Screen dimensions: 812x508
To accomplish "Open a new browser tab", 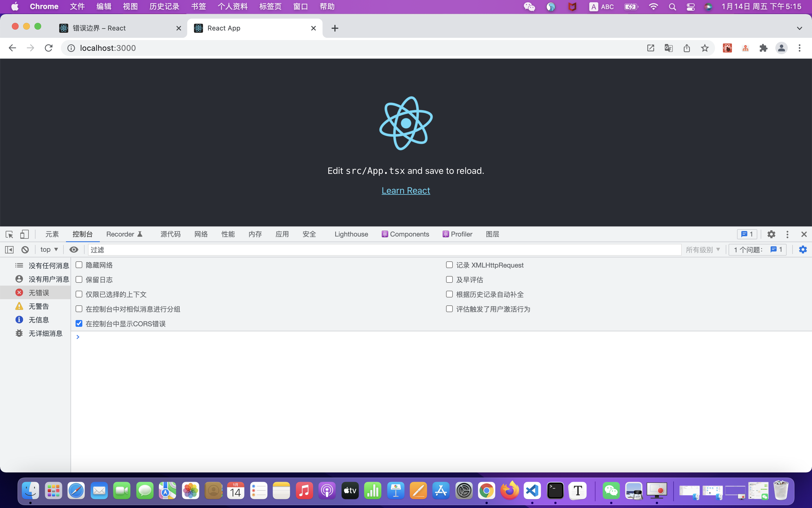I will (x=335, y=28).
